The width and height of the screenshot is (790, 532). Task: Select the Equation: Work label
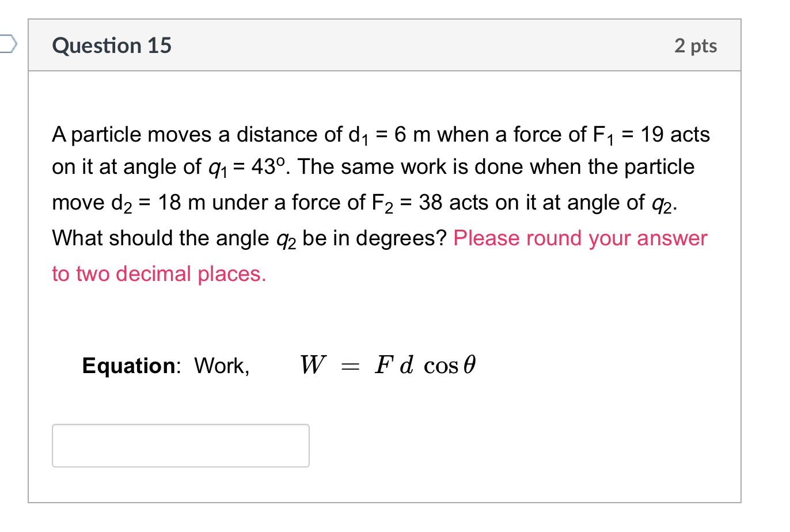[167, 366]
